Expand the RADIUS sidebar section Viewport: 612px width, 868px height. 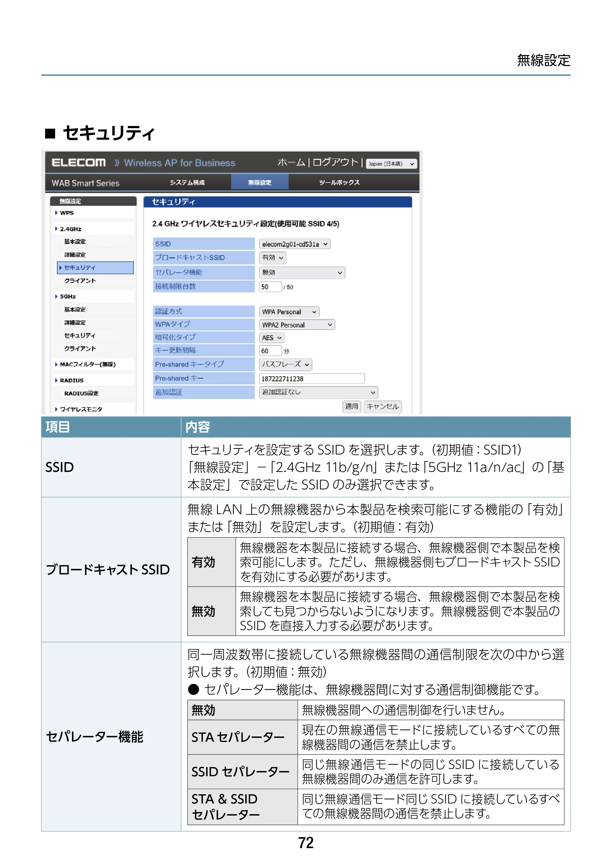click(x=72, y=381)
